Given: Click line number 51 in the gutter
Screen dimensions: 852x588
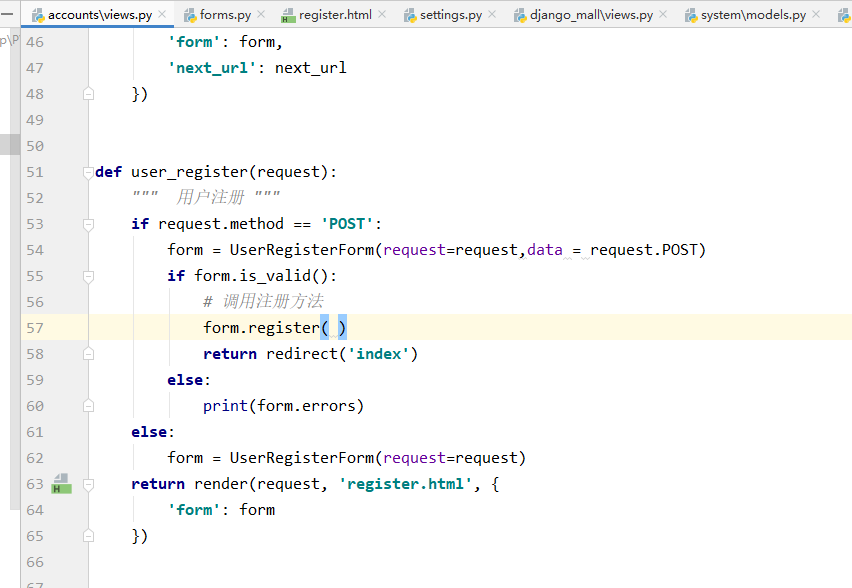Looking at the screenshot, I should pos(35,172).
